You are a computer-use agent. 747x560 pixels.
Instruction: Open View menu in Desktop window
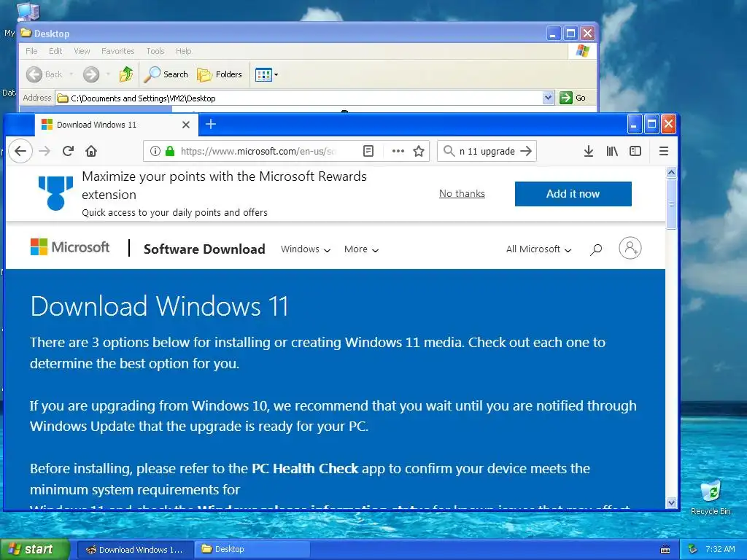pos(82,51)
